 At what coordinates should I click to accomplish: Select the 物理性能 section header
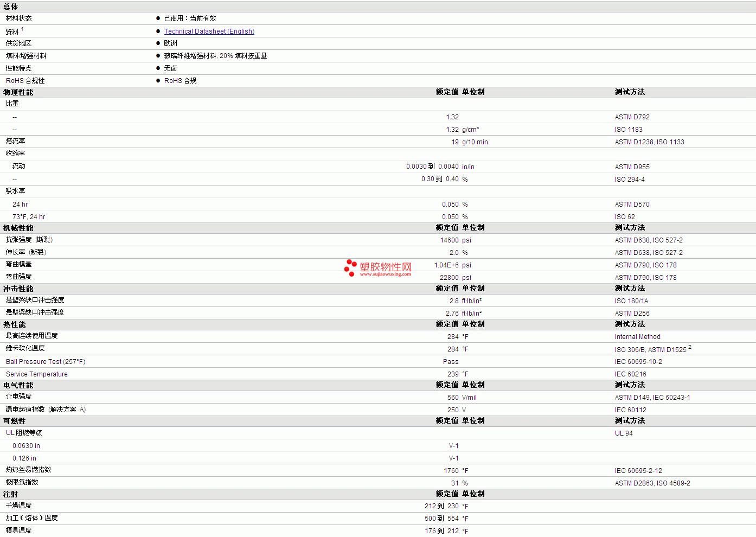coord(18,92)
